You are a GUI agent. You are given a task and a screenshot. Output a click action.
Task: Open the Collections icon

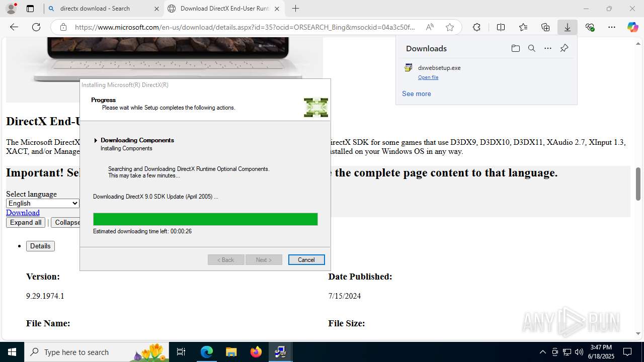tap(545, 27)
